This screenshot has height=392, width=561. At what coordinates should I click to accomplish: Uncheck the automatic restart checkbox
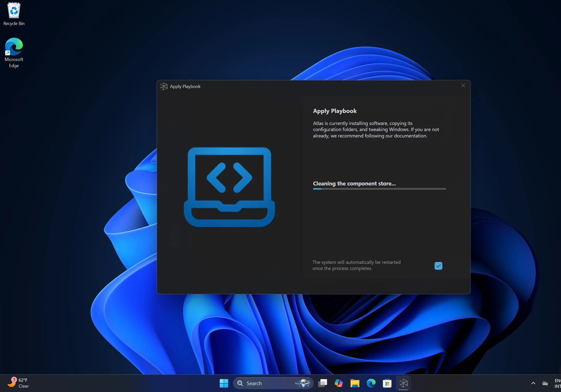[x=438, y=266]
